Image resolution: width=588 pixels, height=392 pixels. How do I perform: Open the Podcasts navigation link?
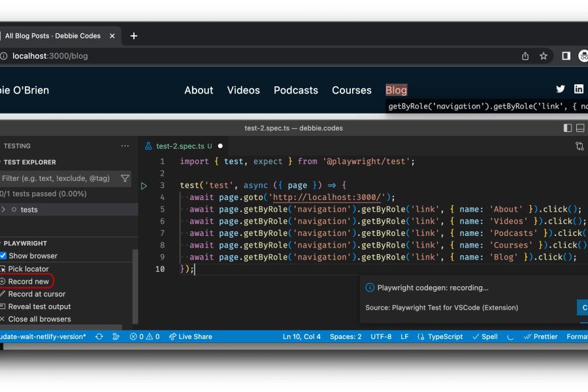[296, 90]
